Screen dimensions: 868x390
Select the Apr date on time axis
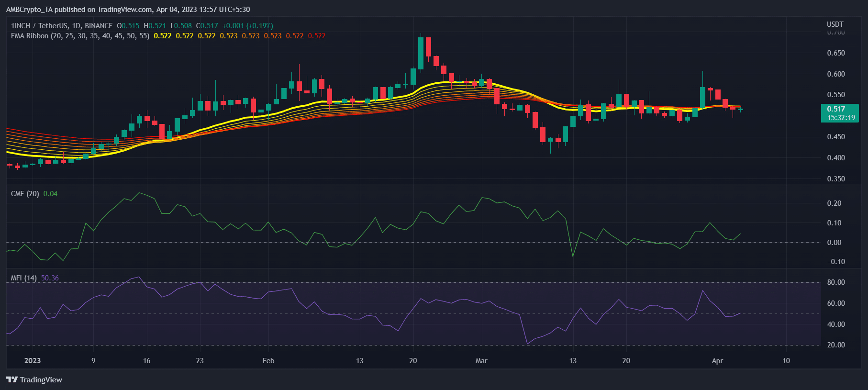717,361
